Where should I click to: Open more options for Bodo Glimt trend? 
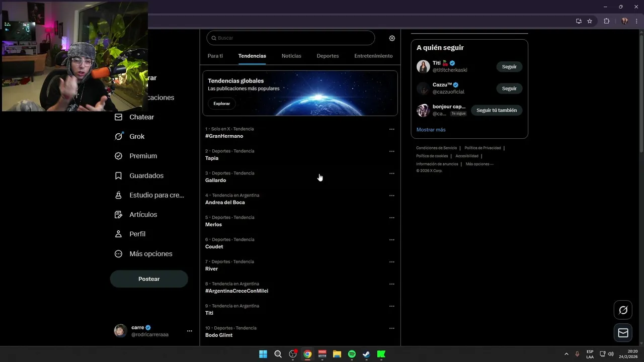pos(391,328)
